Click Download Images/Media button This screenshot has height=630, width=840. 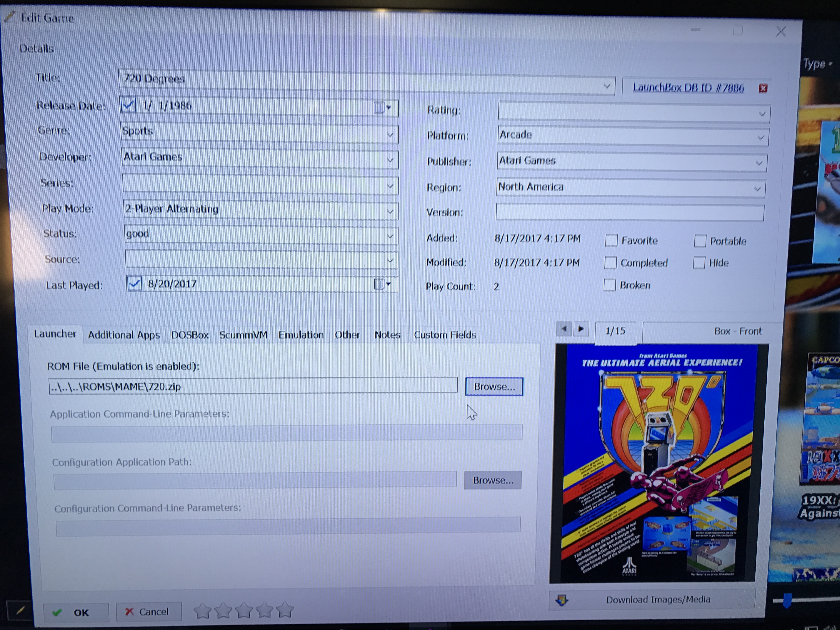click(x=652, y=600)
